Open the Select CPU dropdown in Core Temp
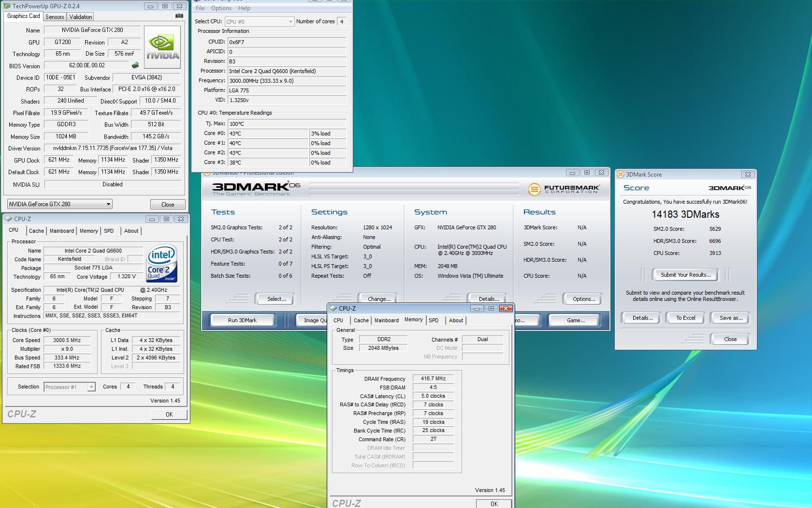Viewport: 812px width, 508px height. pos(259,22)
